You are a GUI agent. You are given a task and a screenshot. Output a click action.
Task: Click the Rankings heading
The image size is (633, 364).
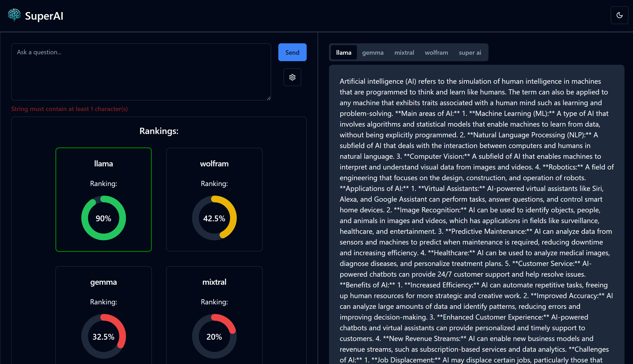(x=159, y=131)
